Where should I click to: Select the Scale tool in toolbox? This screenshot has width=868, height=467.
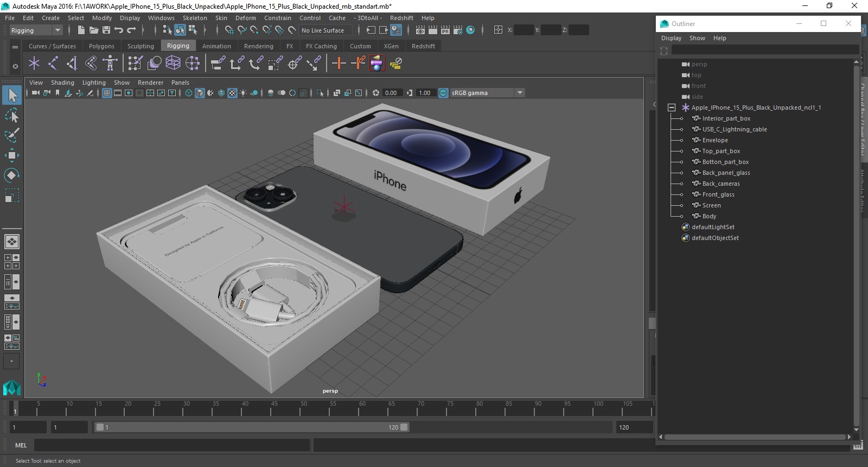[x=11, y=195]
